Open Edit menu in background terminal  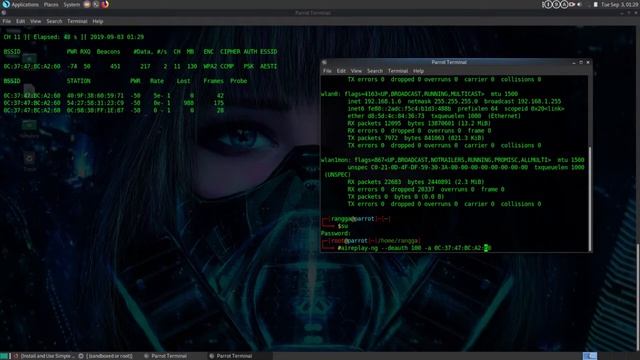(x=20, y=21)
